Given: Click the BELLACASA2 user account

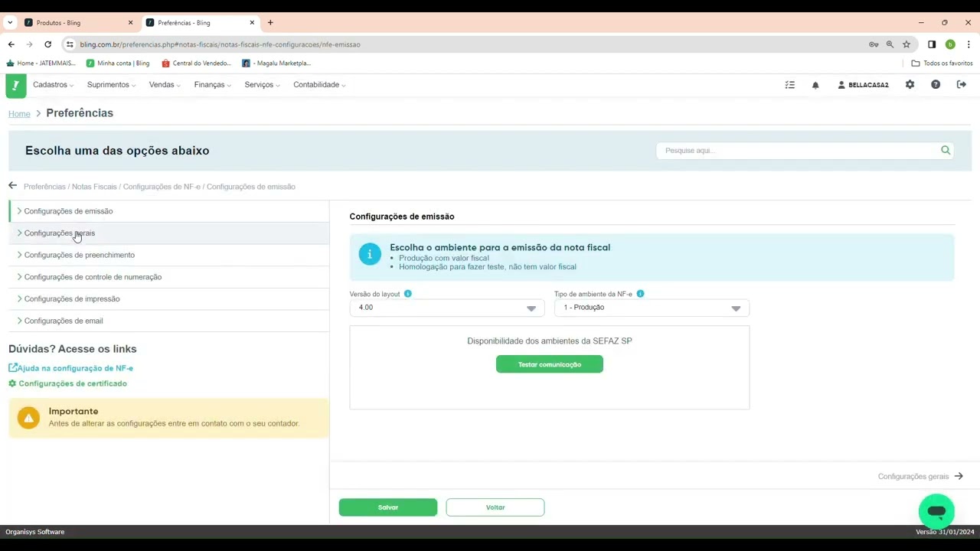Looking at the screenshot, I should click(x=864, y=85).
